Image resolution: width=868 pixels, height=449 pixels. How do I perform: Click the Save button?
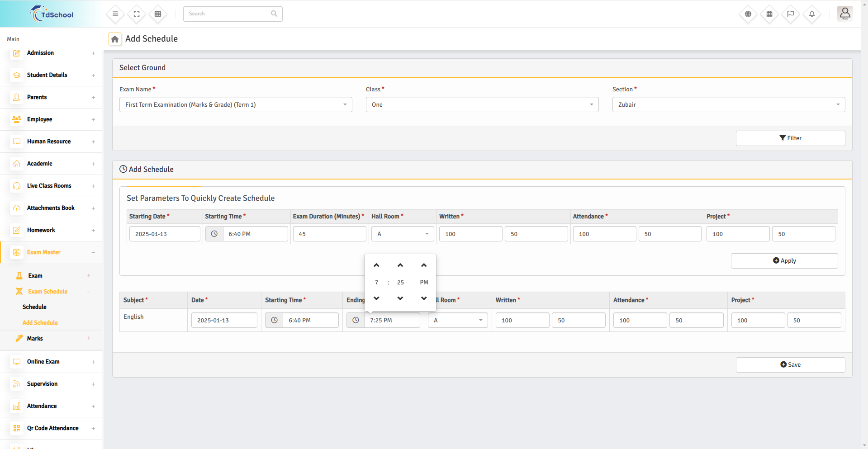click(x=790, y=365)
